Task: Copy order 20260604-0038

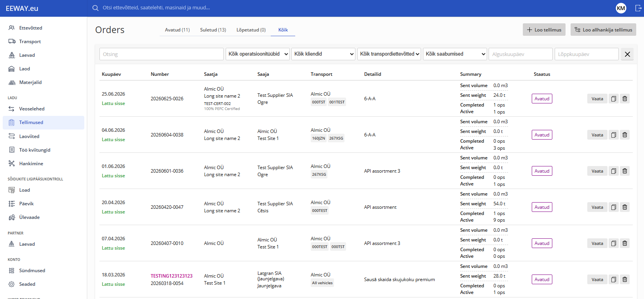Action: (x=614, y=135)
